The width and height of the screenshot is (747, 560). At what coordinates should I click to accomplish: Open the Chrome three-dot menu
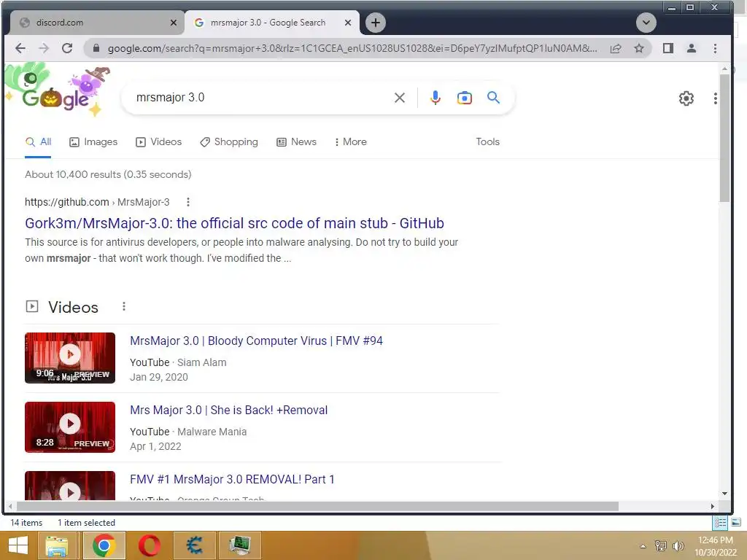pos(715,48)
